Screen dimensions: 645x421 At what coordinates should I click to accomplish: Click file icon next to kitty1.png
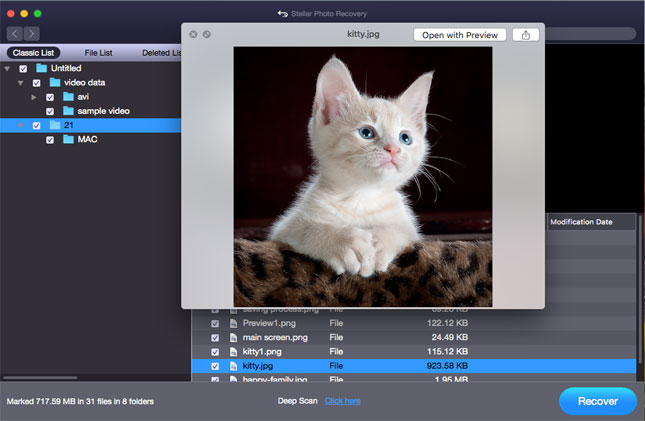click(x=233, y=352)
